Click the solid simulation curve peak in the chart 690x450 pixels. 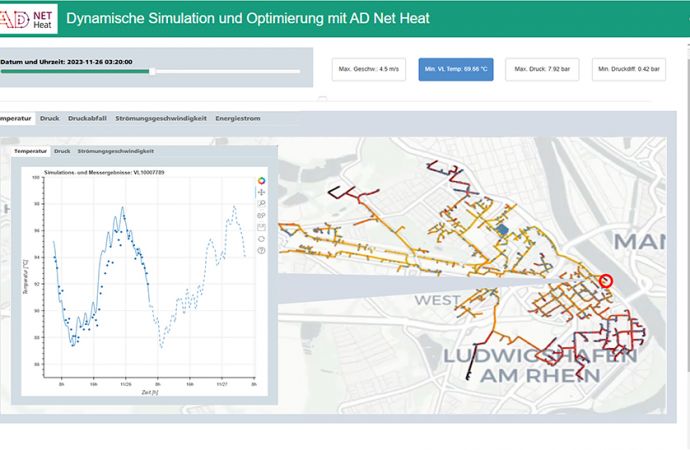point(123,208)
